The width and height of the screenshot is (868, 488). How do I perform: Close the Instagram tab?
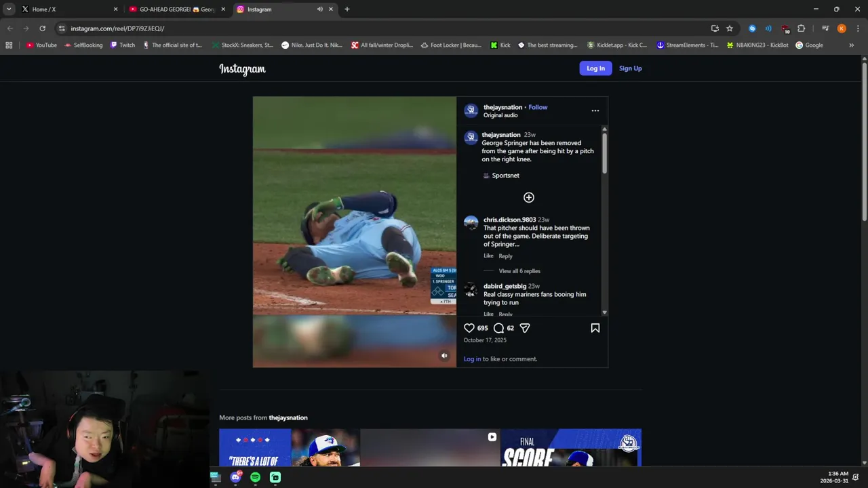click(x=331, y=9)
